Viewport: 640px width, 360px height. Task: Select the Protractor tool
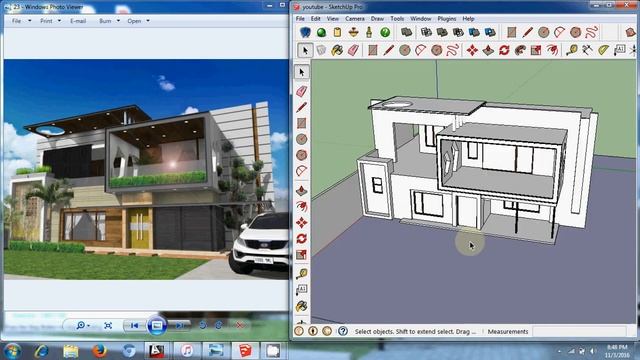(x=604, y=50)
